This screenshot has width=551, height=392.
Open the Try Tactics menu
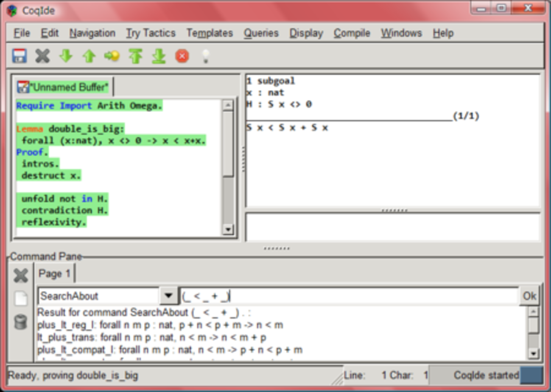(151, 33)
